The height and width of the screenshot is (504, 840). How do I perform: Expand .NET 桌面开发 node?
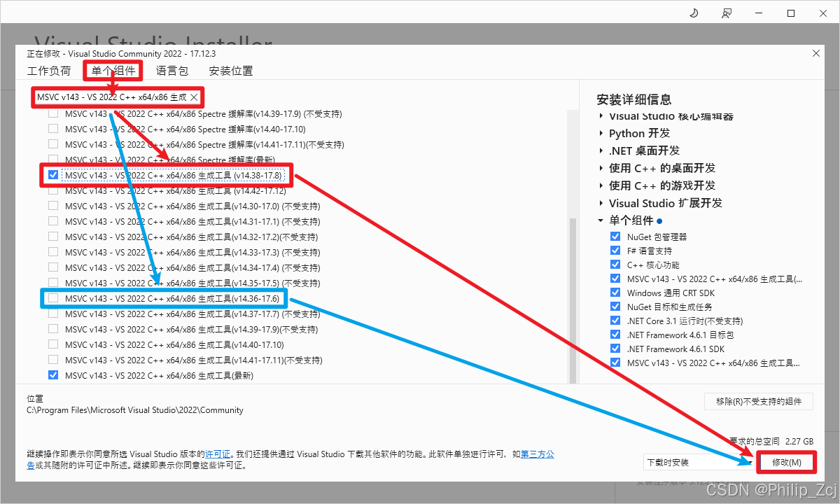tap(601, 150)
